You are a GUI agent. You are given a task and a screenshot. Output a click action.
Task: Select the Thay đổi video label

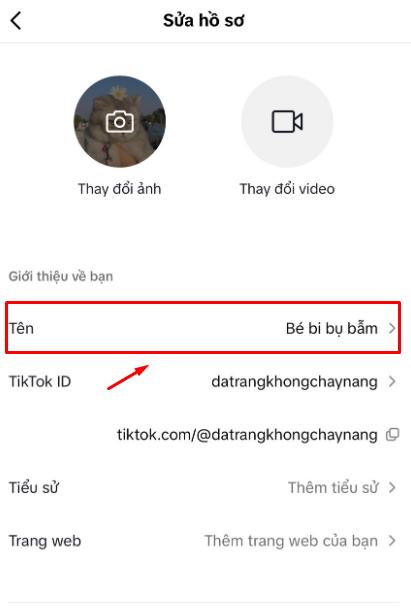click(287, 189)
